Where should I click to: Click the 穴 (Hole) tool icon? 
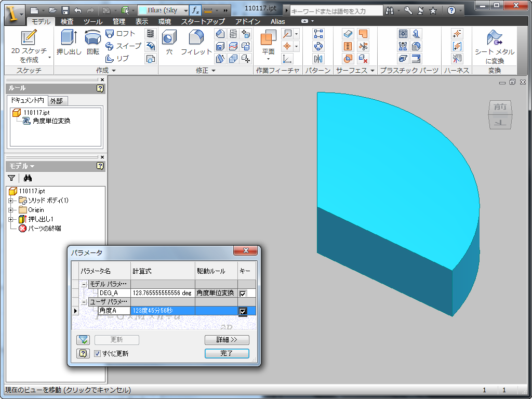(x=169, y=38)
